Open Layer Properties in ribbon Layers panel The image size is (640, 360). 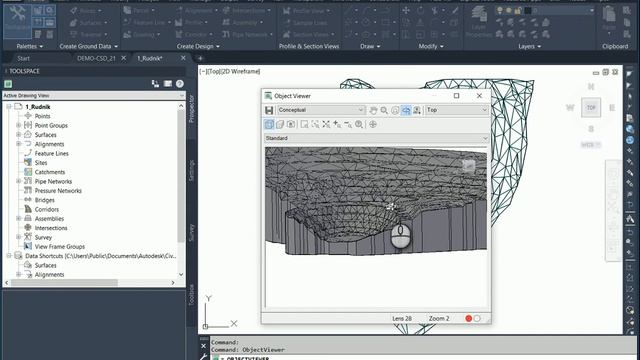[479, 22]
